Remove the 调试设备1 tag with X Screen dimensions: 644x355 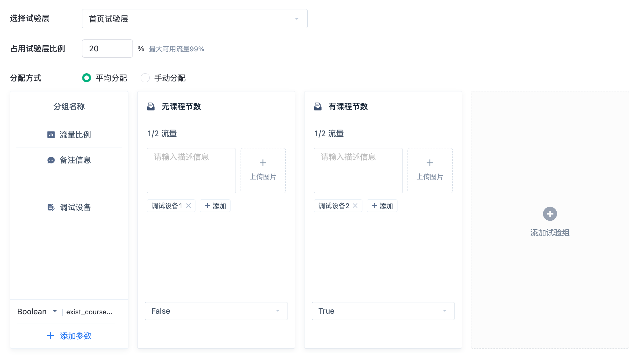coord(188,206)
